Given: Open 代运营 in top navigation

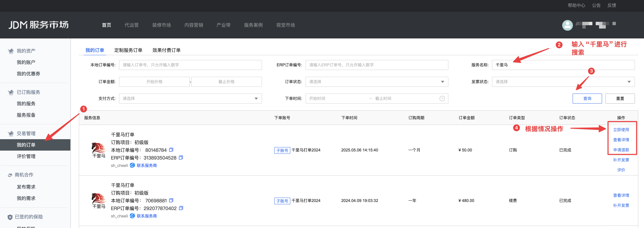Looking at the screenshot, I should click(x=132, y=25).
